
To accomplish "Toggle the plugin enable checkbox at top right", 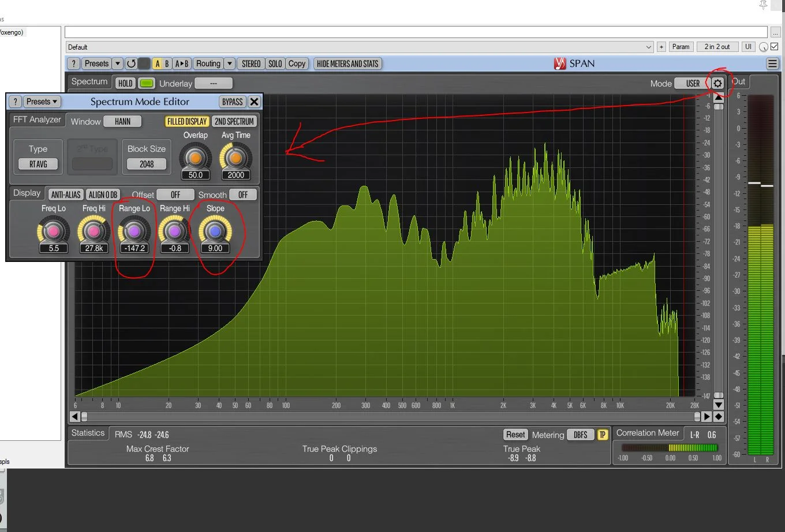I will point(775,47).
